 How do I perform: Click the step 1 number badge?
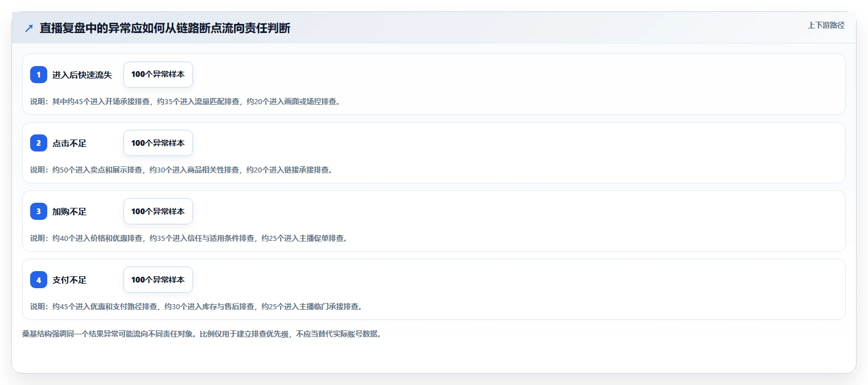pyautogui.click(x=39, y=75)
